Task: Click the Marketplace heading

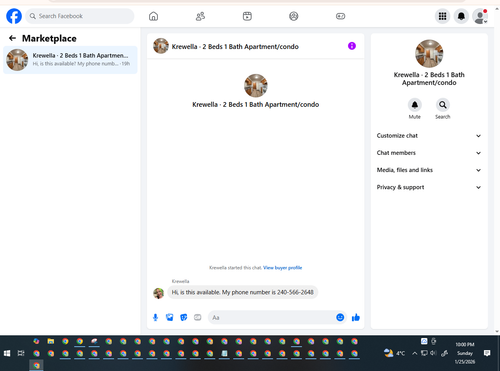Action: [x=49, y=38]
